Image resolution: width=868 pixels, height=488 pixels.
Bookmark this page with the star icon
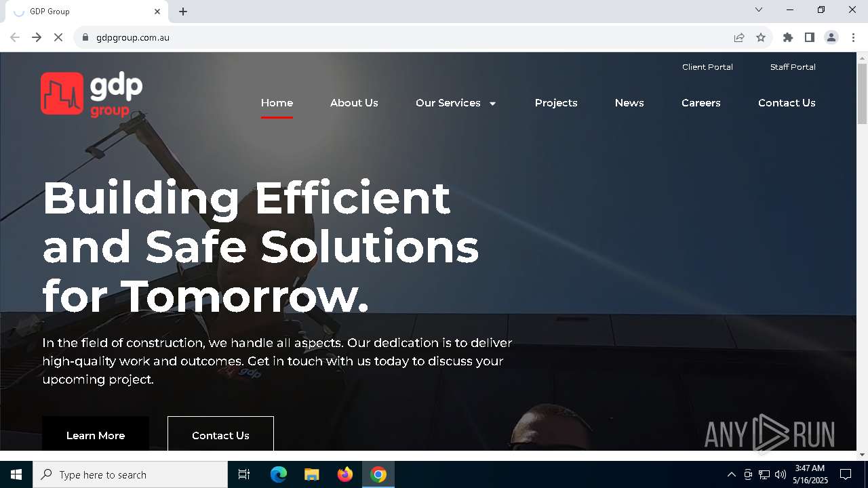tap(761, 37)
